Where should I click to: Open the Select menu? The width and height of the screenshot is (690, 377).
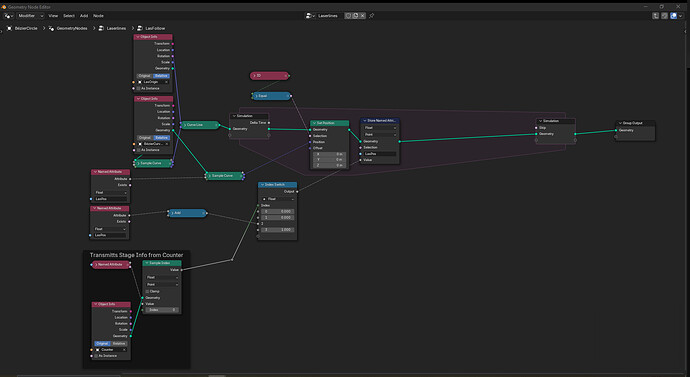click(69, 16)
